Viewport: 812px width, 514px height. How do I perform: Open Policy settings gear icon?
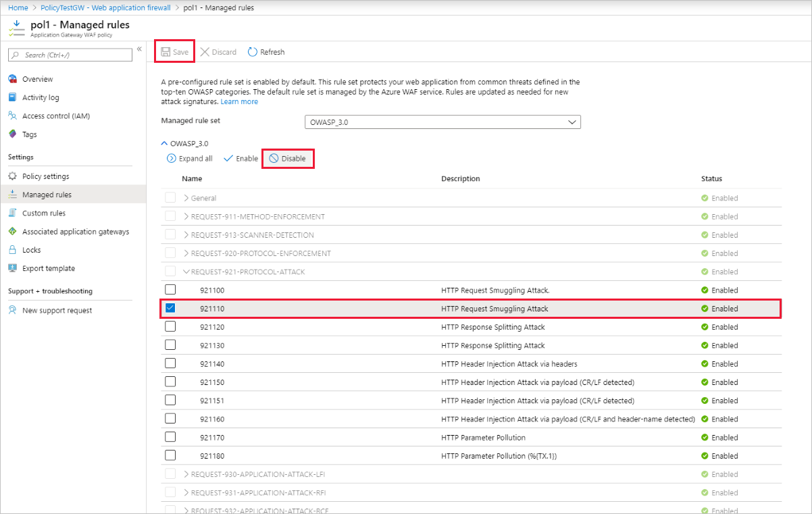coord(12,176)
